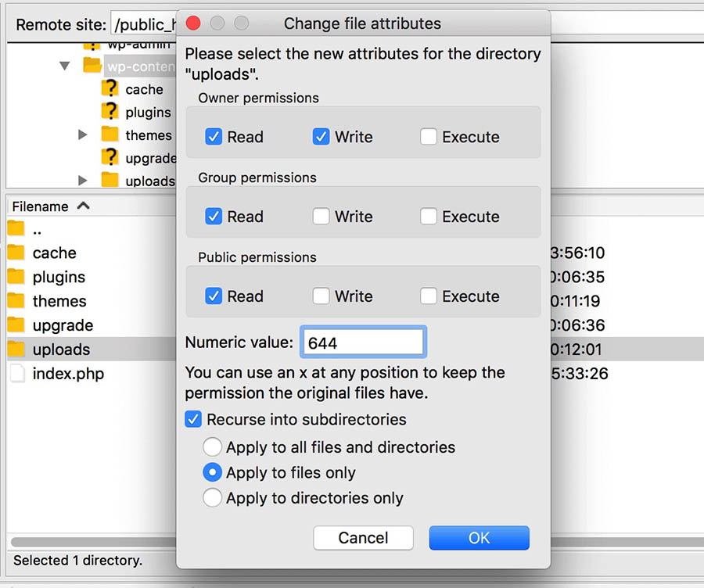Screen dimensions: 704x588
Task: Select Apply to directories only
Action: point(212,498)
